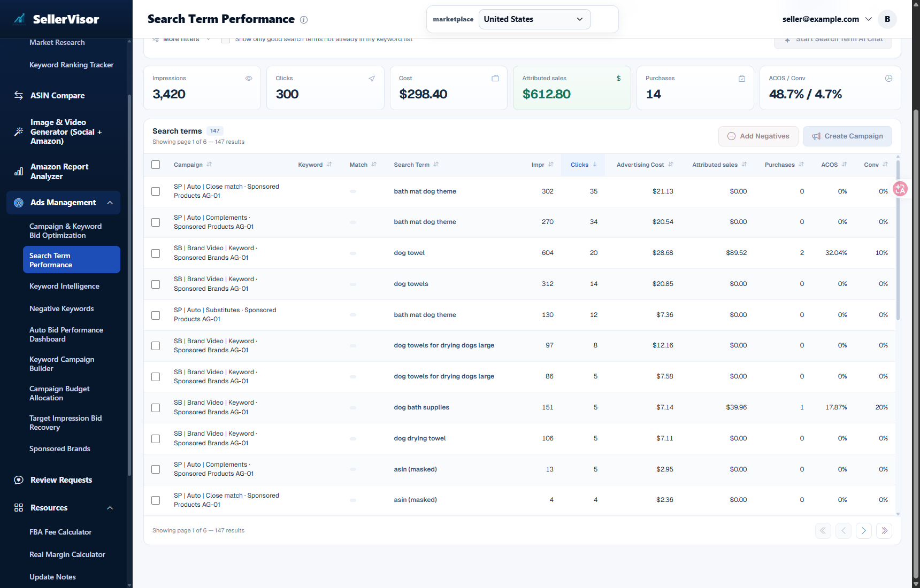Click the pink translate floating icon
920x588 pixels.
900,189
